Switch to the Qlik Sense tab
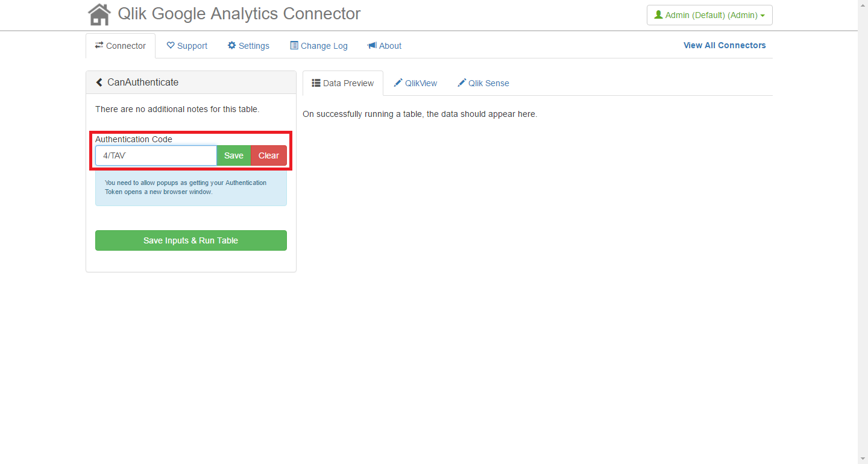 click(483, 83)
